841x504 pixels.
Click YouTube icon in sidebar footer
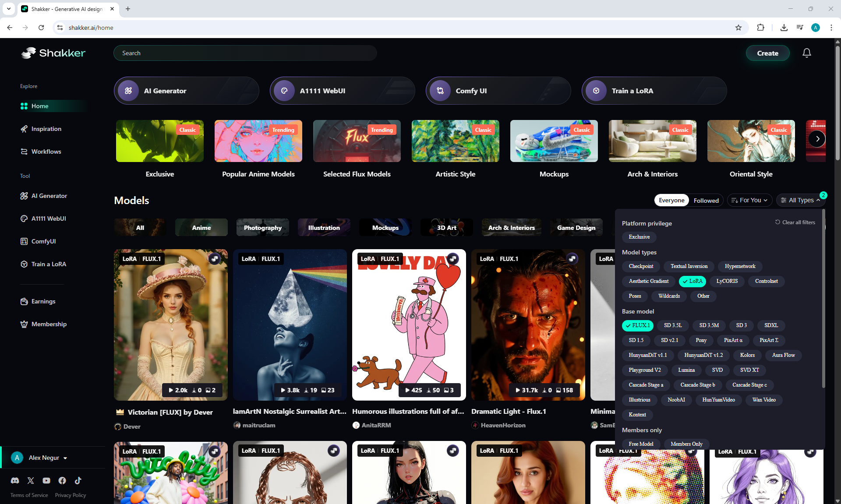click(x=46, y=480)
